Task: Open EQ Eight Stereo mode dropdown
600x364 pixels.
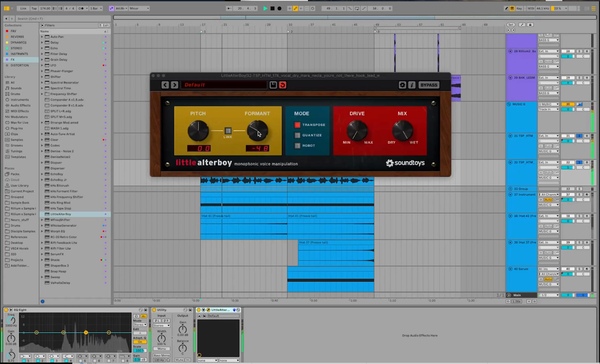Action: [140, 325]
